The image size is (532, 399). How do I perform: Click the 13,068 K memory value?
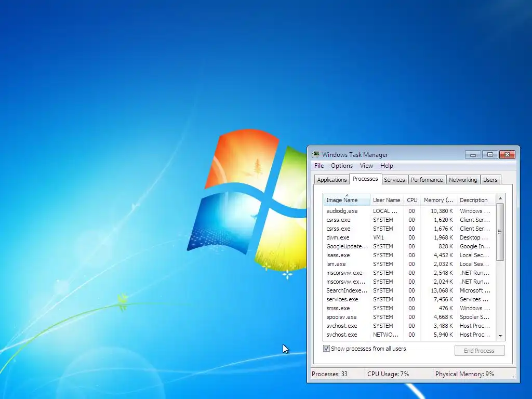click(x=442, y=290)
